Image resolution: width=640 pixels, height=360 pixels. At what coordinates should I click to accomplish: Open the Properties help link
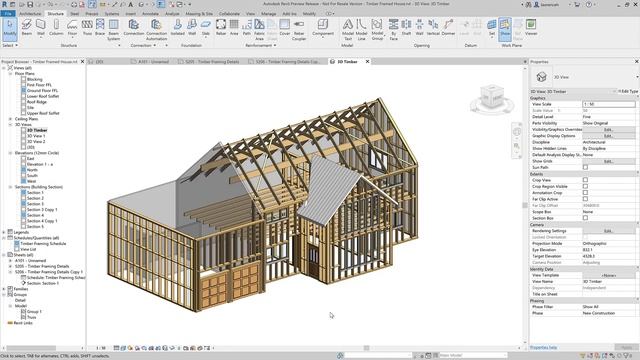[x=543, y=348]
